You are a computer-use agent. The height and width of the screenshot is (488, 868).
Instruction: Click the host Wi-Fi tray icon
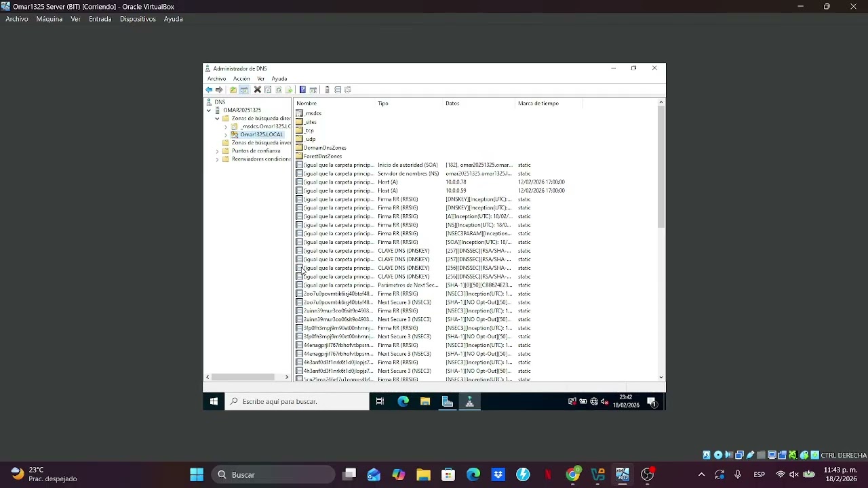tap(781, 474)
